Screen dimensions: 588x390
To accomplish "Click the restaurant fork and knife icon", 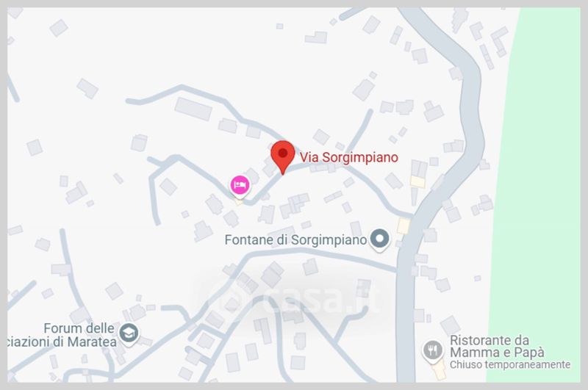I will point(433,351).
